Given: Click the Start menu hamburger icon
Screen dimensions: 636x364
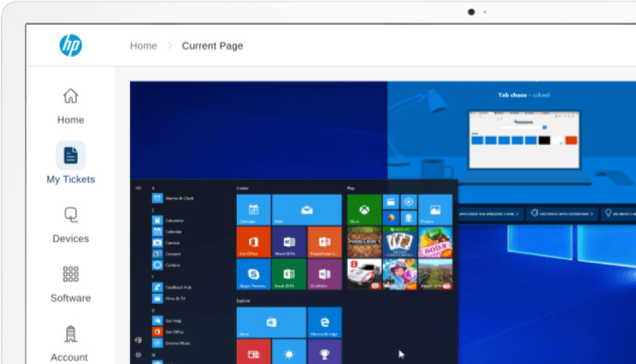Looking at the screenshot, I should [x=138, y=188].
